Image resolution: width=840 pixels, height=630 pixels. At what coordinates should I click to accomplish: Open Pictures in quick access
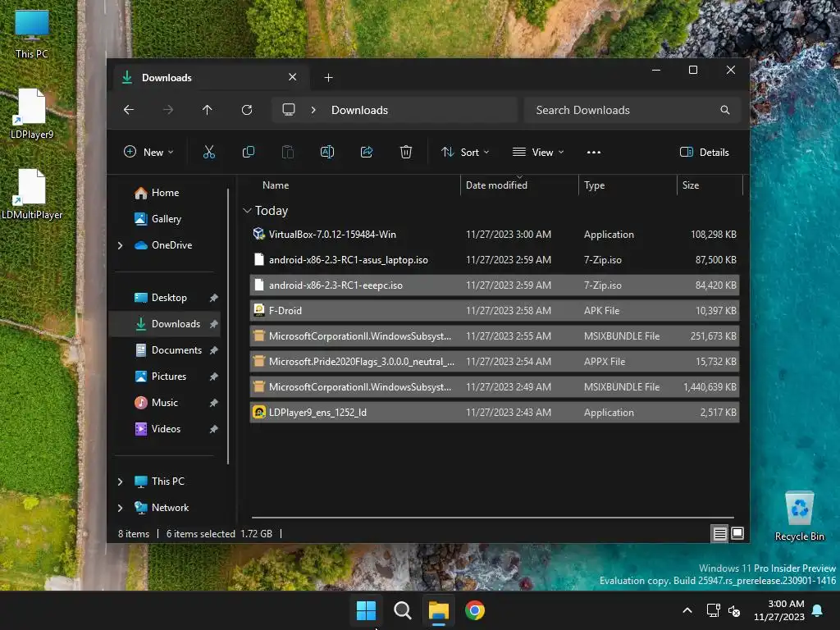click(169, 377)
